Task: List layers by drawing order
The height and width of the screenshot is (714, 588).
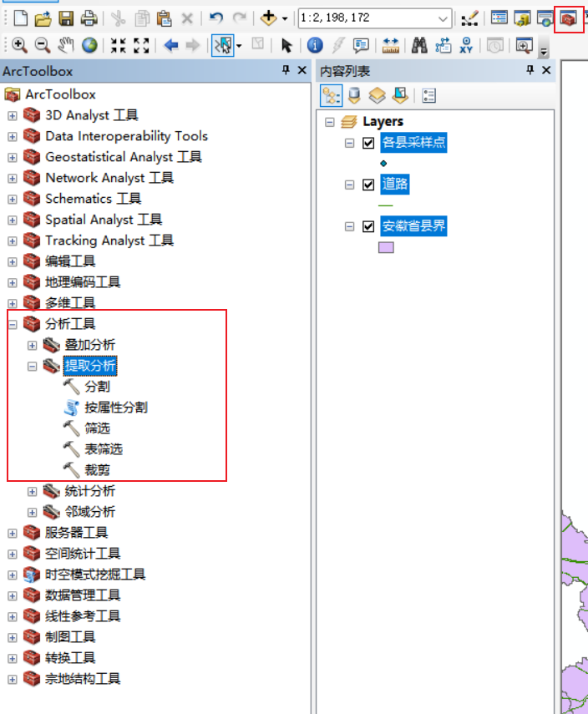Action: (331, 96)
